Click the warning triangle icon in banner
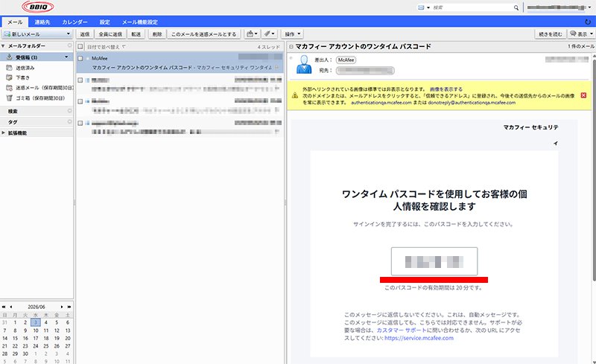Screen dimensions: 596x364 294,95
